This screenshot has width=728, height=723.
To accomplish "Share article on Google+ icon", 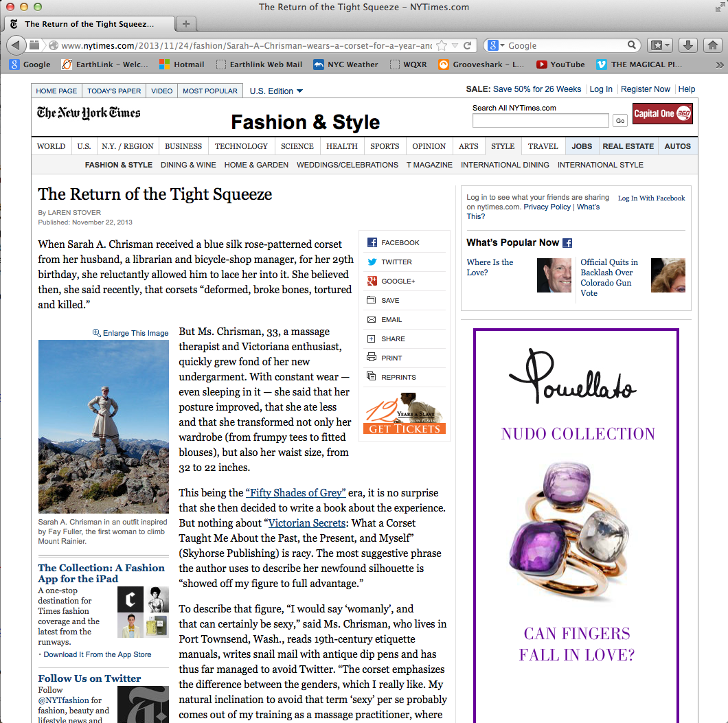I will coord(372,281).
